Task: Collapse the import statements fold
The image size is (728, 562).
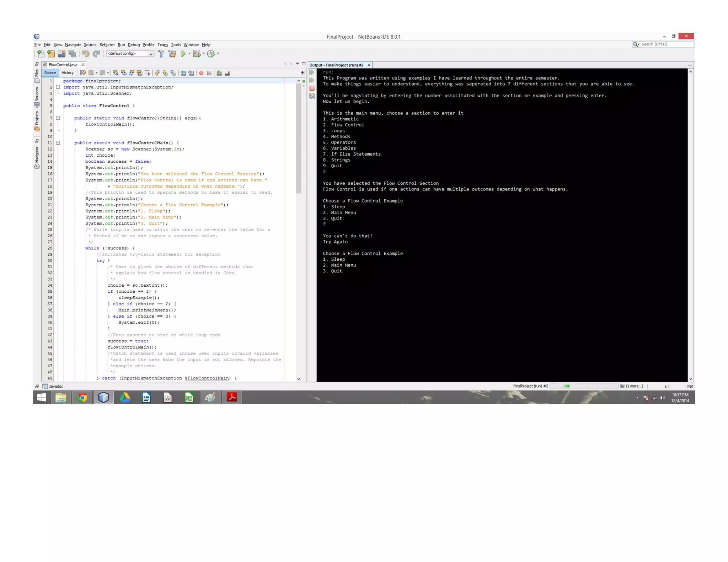Action: [58, 87]
